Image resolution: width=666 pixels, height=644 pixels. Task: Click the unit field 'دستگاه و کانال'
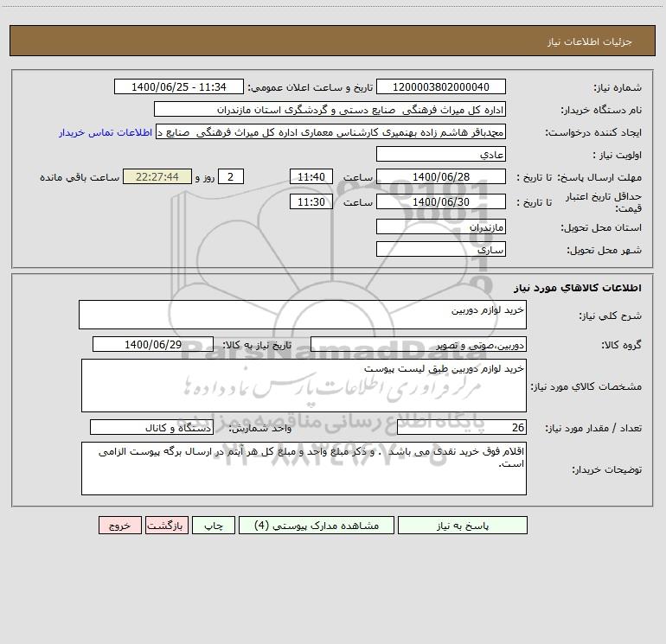coord(151,427)
